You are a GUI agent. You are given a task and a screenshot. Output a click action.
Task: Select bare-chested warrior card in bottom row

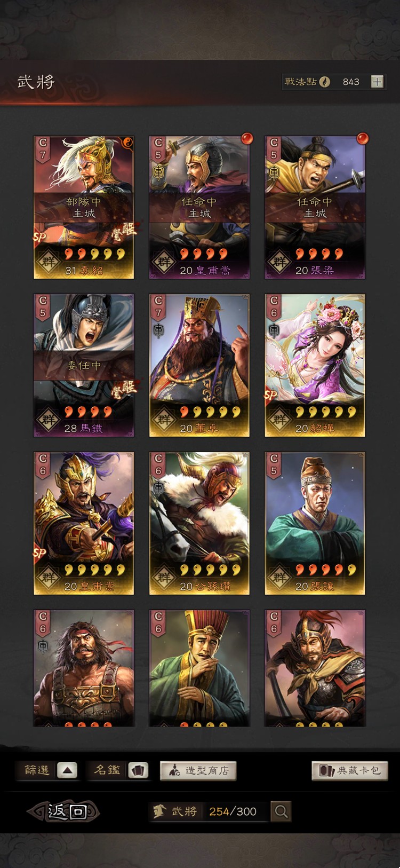pos(84,668)
